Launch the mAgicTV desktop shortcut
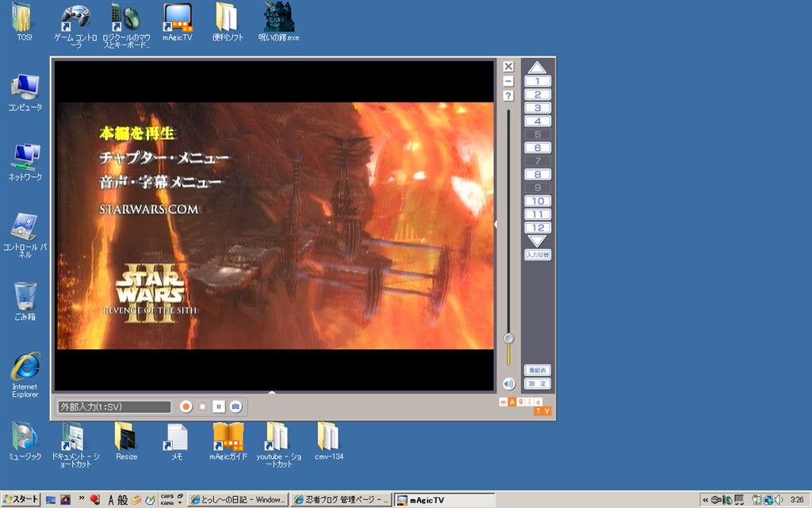 pos(177,21)
